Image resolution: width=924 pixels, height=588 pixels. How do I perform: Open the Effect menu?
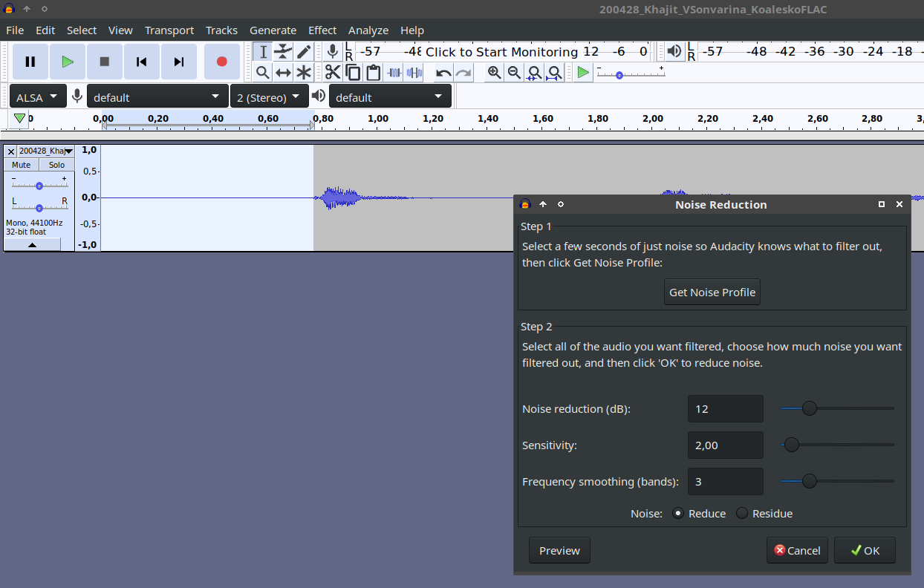click(x=322, y=30)
